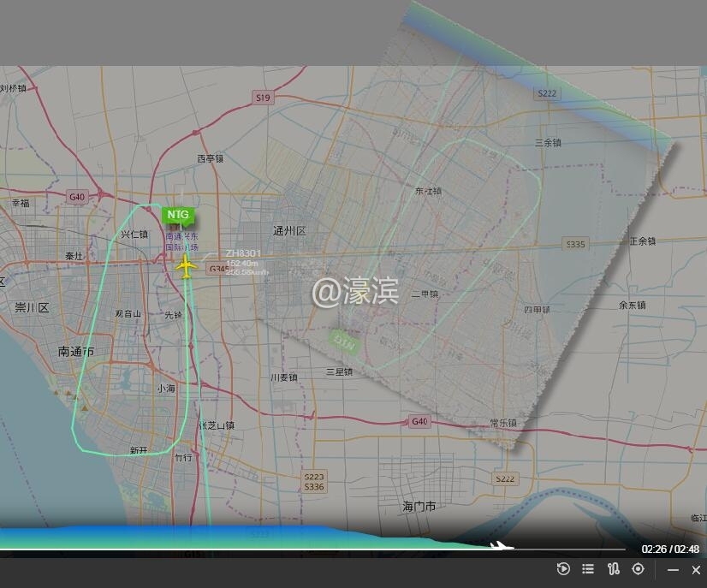The width and height of the screenshot is (707, 588).
Task: Toggle the flight route track icon
Action: tap(613, 569)
